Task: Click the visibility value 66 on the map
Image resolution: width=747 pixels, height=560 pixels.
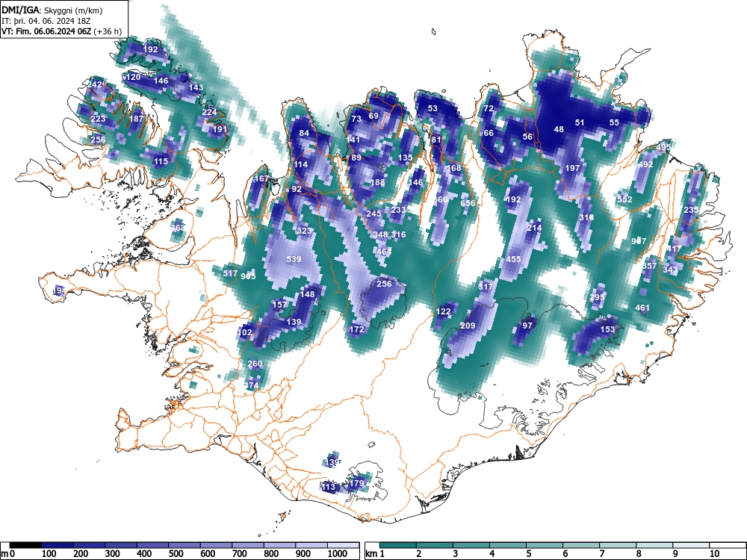Action: coord(489,133)
